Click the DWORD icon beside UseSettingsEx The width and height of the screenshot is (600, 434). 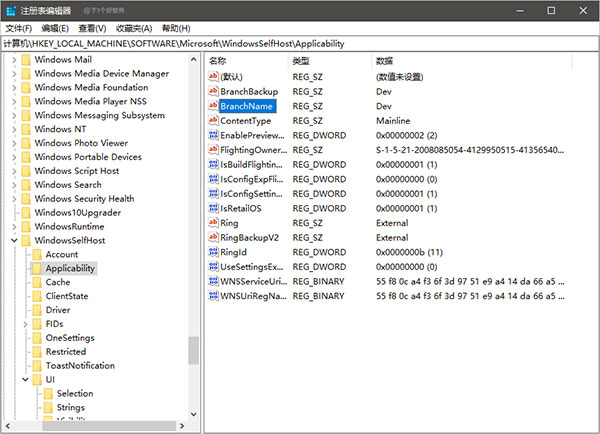[x=213, y=266]
